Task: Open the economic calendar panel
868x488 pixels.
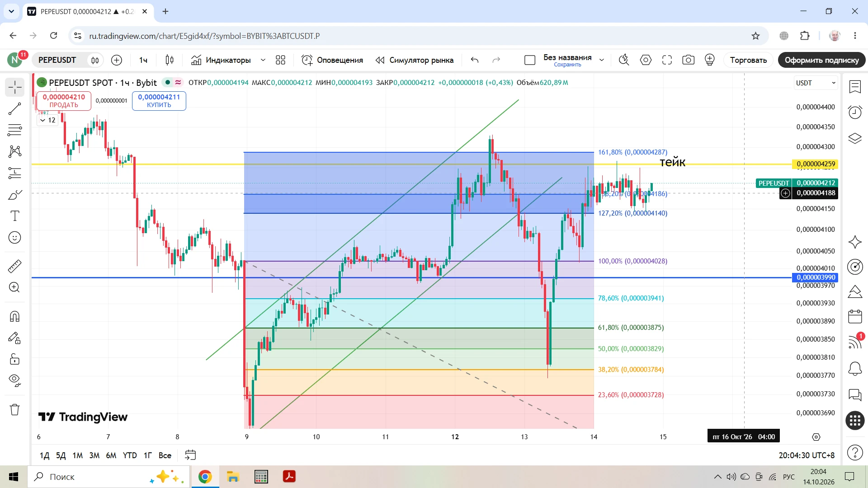Action: tap(855, 316)
